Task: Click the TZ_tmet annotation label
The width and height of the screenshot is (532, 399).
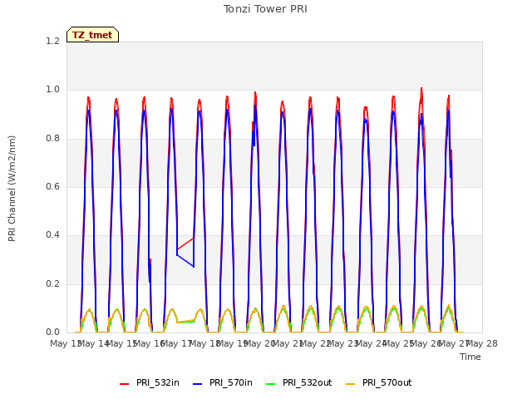Action: click(92, 35)
